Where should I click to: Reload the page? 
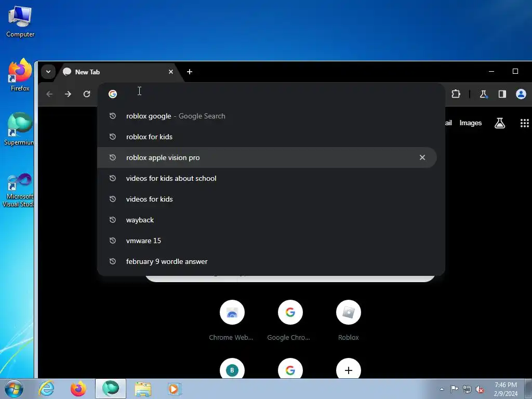87,94
